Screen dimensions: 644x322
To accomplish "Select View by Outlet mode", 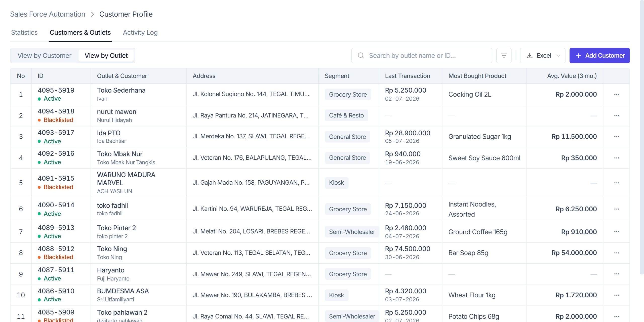I will tap(106, 56).
